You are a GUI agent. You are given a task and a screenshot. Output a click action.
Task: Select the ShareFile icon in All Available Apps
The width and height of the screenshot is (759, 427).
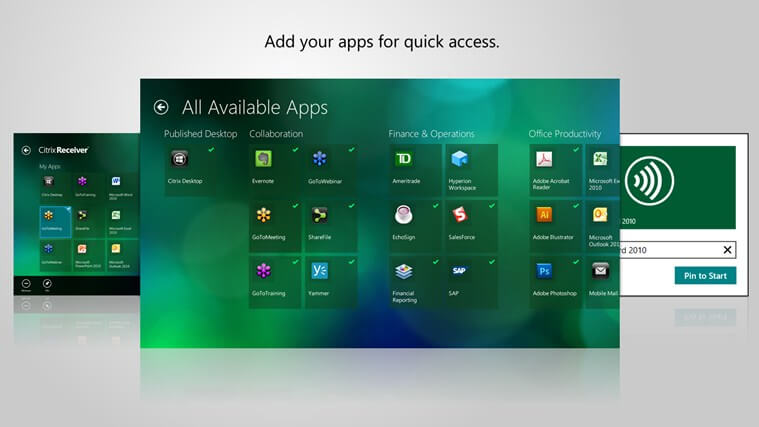pyautogui.click(x=319, y=215)
